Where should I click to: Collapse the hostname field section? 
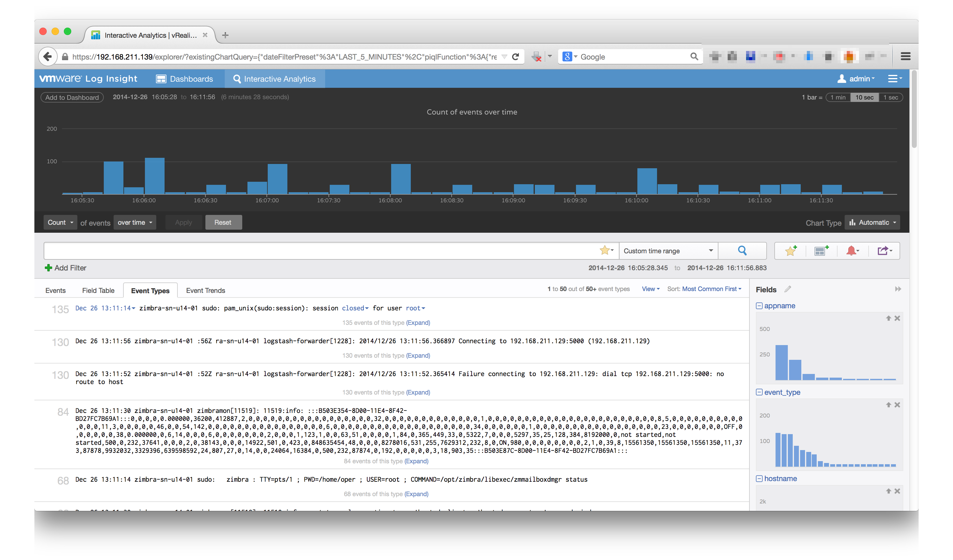759,479
